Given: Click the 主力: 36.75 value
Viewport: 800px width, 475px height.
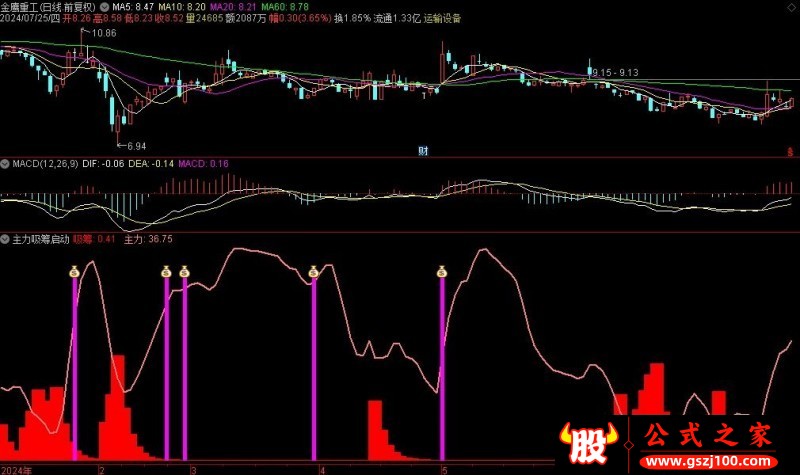Looking at the screenshot, I should click(148, 239).
